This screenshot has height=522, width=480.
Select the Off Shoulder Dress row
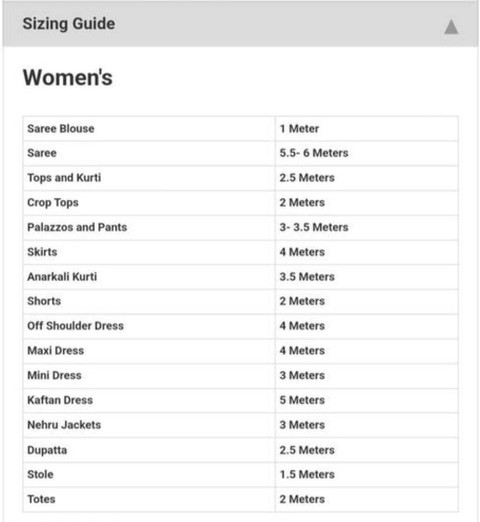[240, 326]
